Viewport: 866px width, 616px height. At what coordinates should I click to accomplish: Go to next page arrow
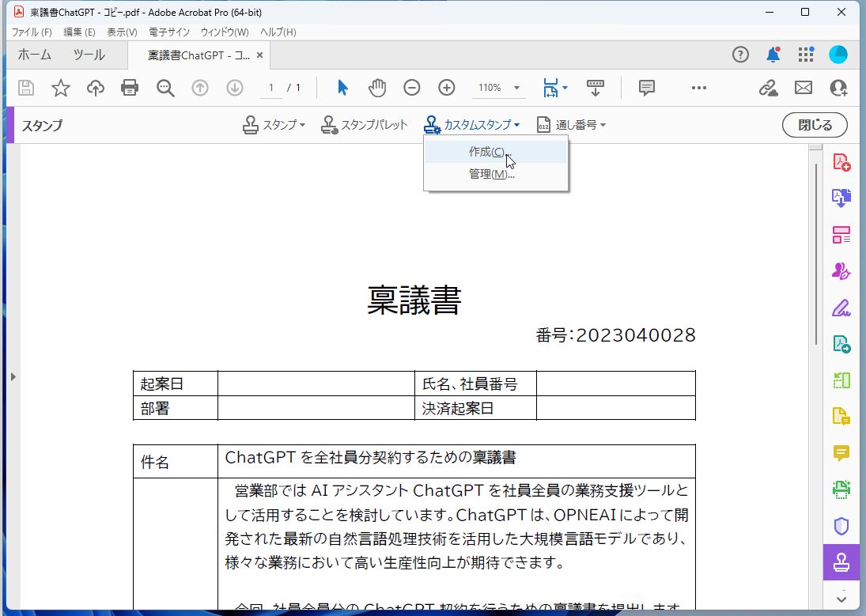[x=235, y=88]
